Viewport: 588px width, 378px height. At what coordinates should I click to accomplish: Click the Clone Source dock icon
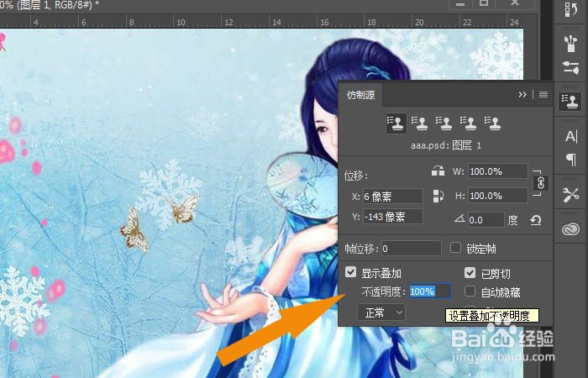pos(570,102)
